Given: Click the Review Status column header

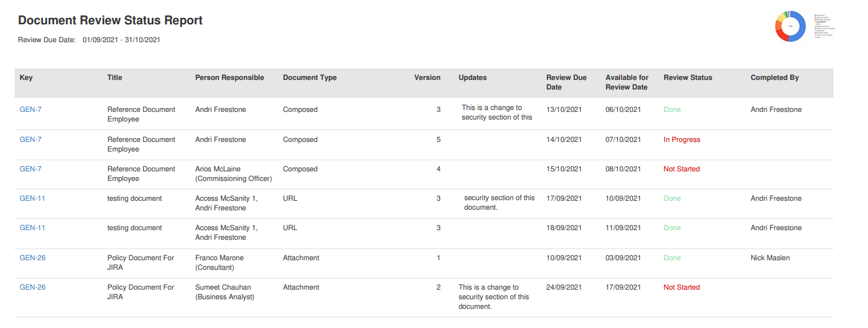Looking at the screenshot, I should pos(688,77).
